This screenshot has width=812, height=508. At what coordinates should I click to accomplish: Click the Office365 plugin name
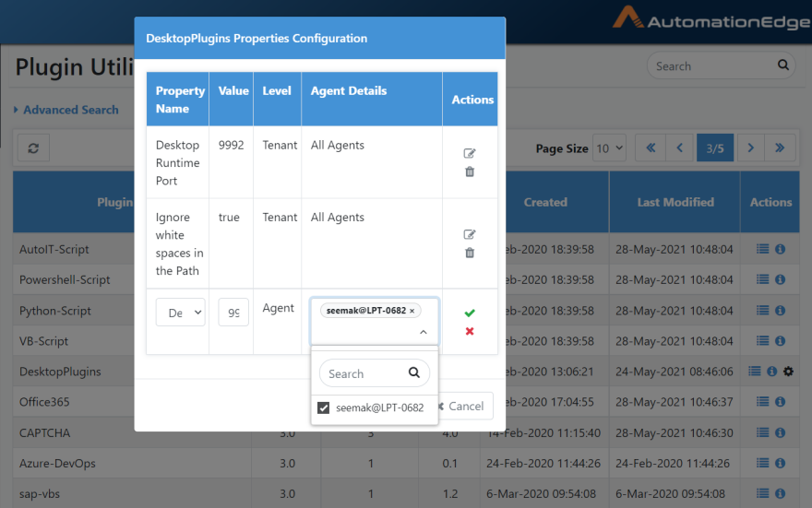point(44,402)
